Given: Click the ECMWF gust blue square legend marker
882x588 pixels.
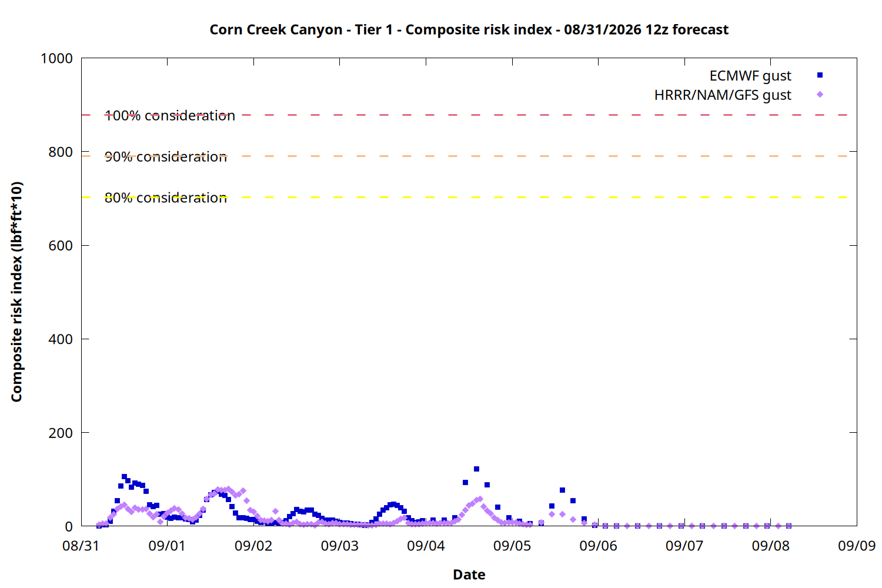Looking at the screenshot, I should click(820, 75).
